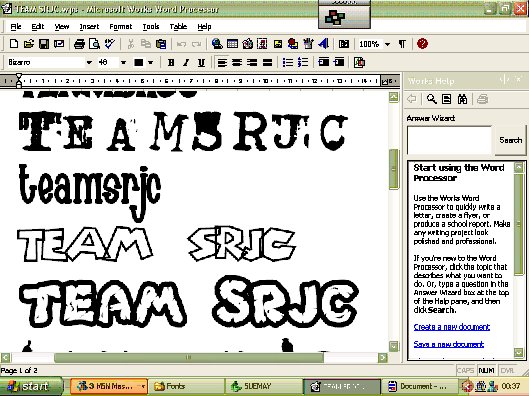Image resolution: width=529 pixels, height=396 pixels.
Task: Open the 100% zoom dropdown
Action: coord(388,44)
